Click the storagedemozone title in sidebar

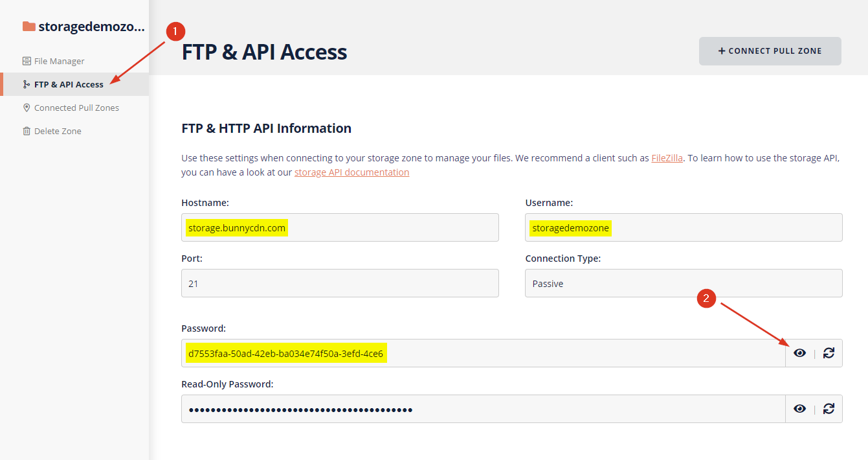(91, 27)
